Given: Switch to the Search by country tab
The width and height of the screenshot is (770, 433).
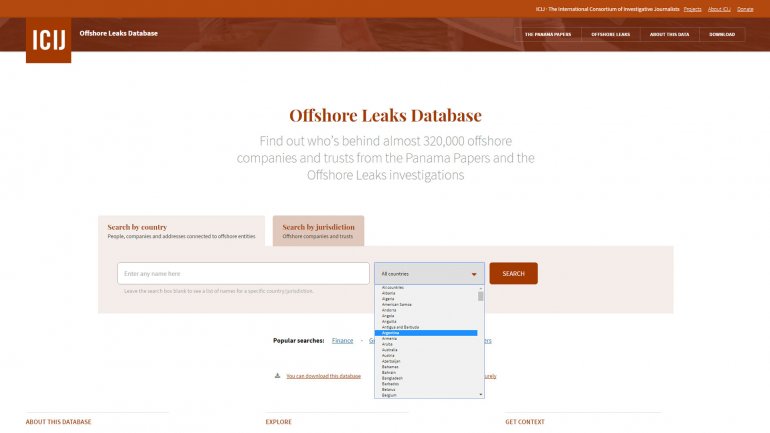Looking at the screenshot, I should (182, 231).
